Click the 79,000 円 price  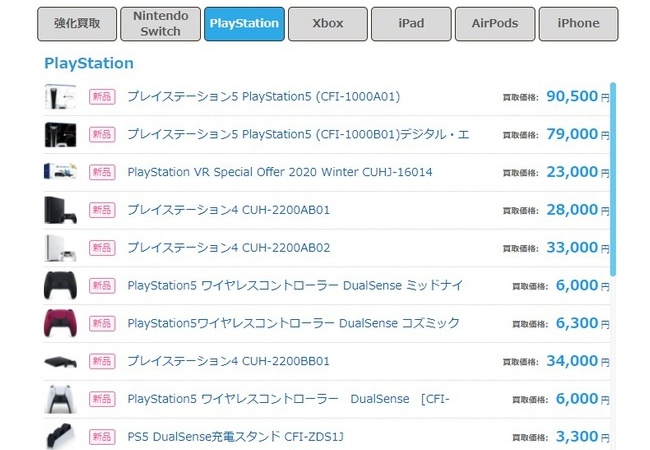tap(578, 134)
